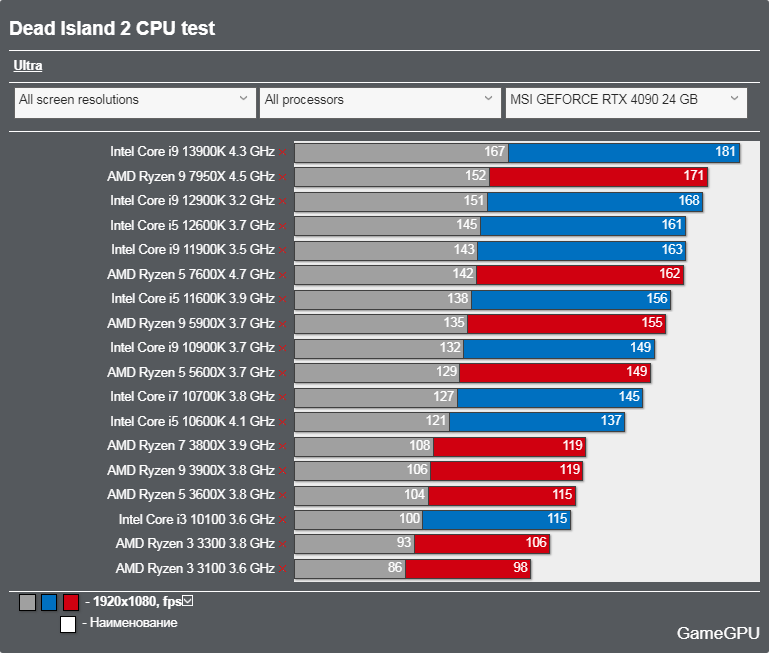
Task: Remove AMD Ryzen 9 3900X row via red X
Action: (282, 471)
